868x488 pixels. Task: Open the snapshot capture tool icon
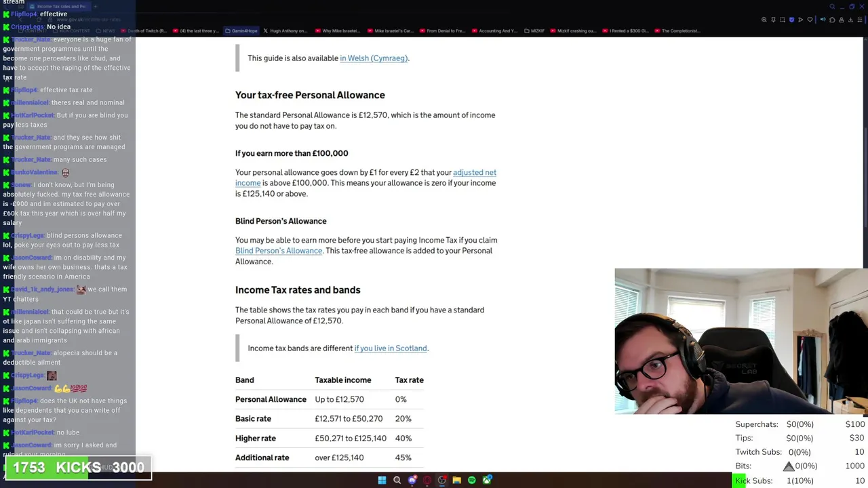(783, 20)
